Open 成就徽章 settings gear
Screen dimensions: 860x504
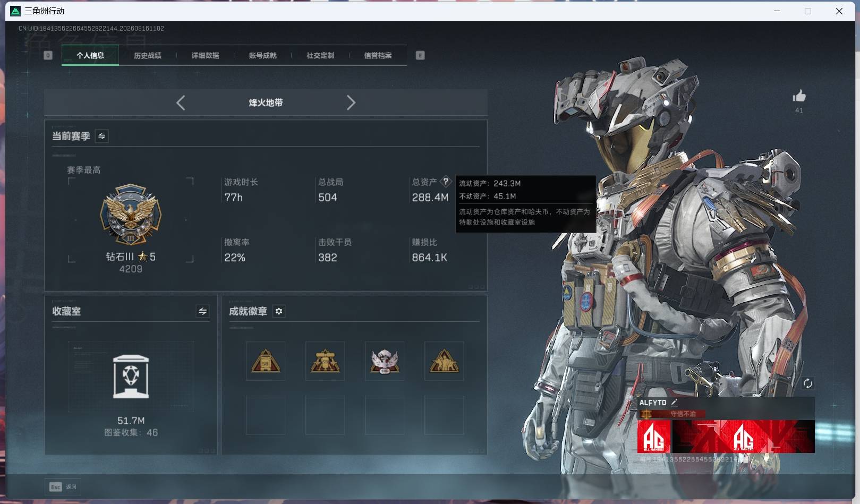(x=279, y=311)
